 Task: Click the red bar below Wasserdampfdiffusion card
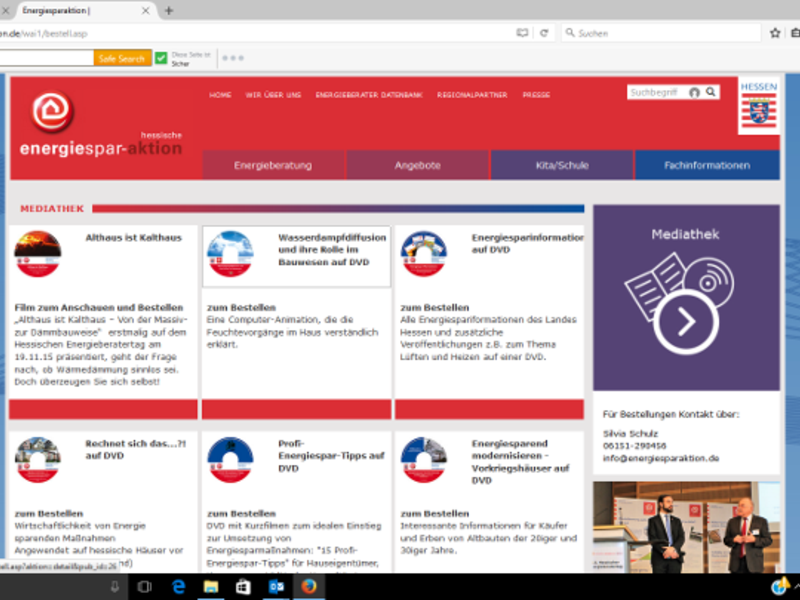[x=296, y=409]
